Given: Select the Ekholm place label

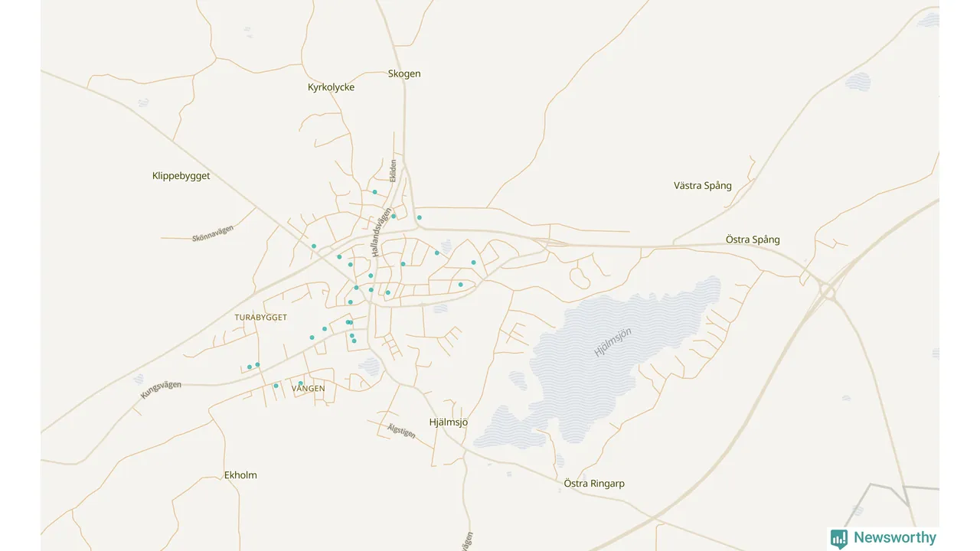Looking at the screenshot, I should (240, 475).
